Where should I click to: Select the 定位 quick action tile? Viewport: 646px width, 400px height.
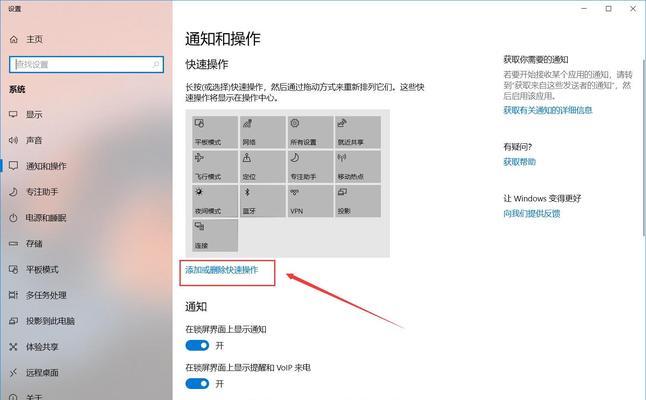pos(262,166)
